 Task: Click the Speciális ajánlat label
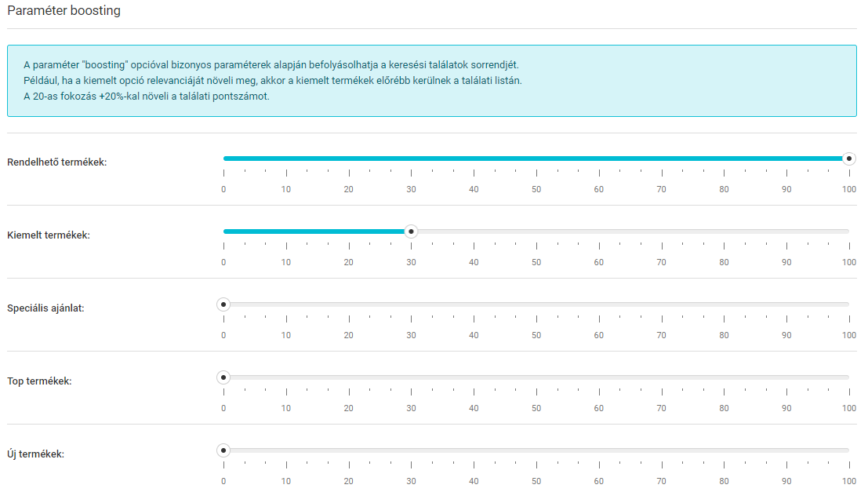click(45, 308)
